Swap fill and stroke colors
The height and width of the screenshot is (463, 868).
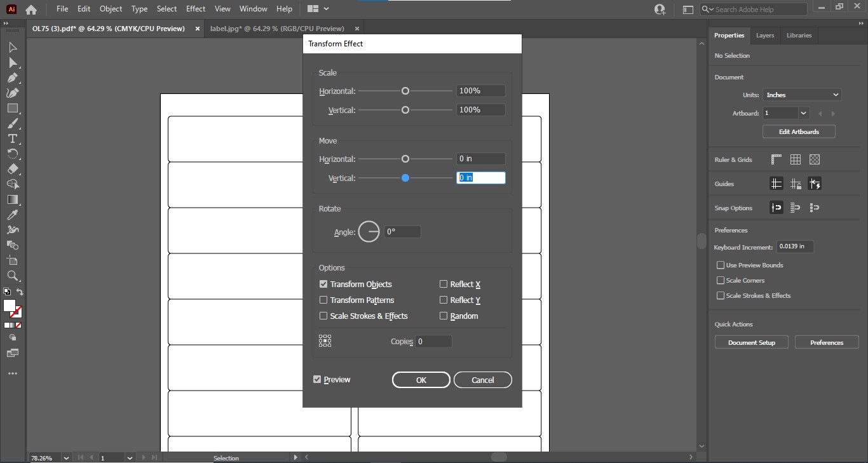20,292
